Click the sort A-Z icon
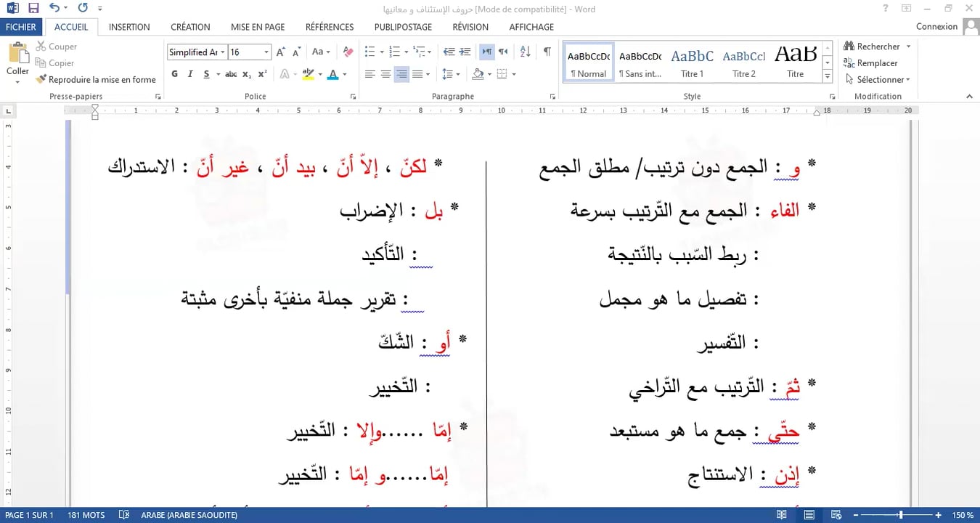 point(526,52)
